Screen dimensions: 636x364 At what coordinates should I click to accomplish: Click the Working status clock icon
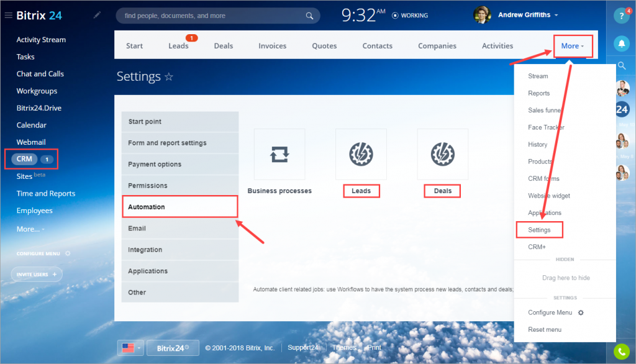tap(395, 16)
